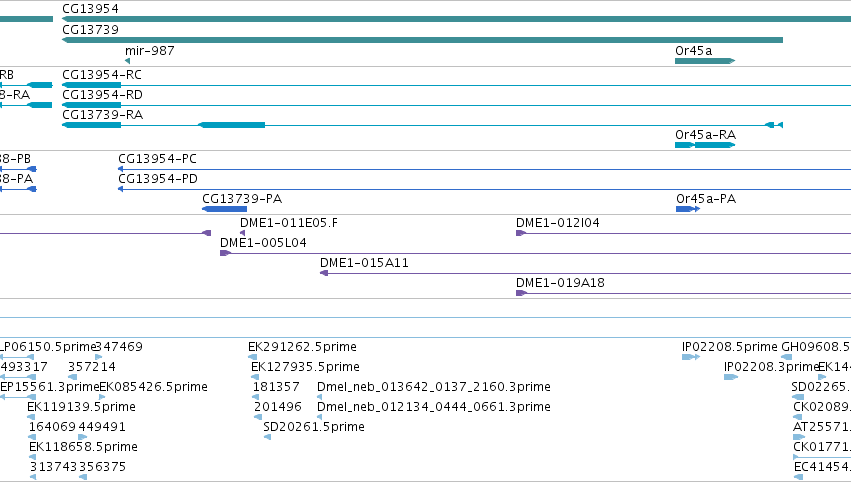Select the 449491 EST label
The height and width of the screenshot is (482, 851).
[102, 427]
